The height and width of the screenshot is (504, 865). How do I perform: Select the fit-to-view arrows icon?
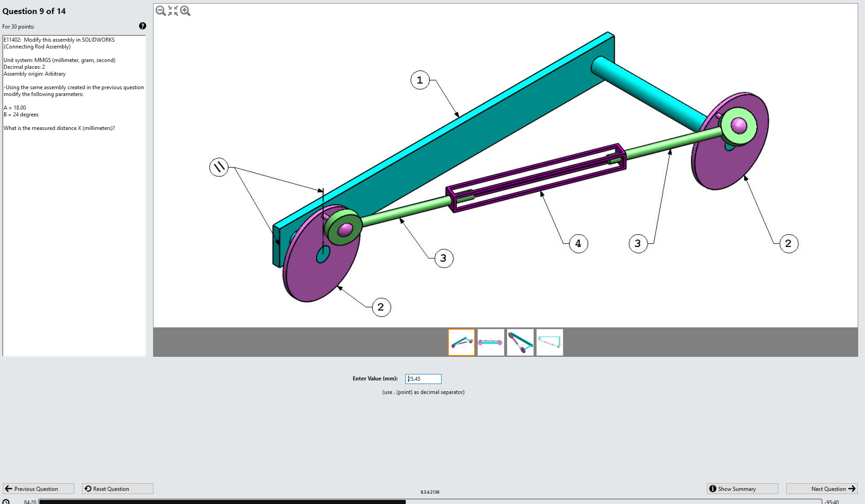coord(173,10)
